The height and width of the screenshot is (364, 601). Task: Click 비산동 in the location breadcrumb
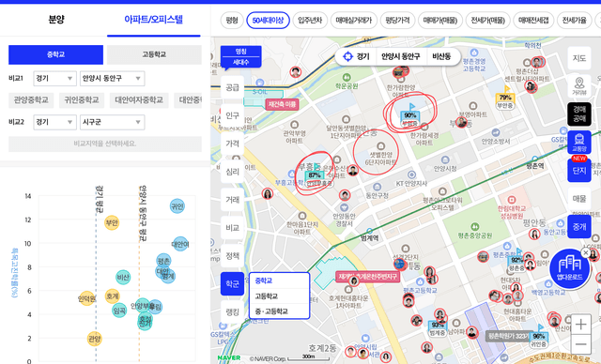tap(441, 56)
